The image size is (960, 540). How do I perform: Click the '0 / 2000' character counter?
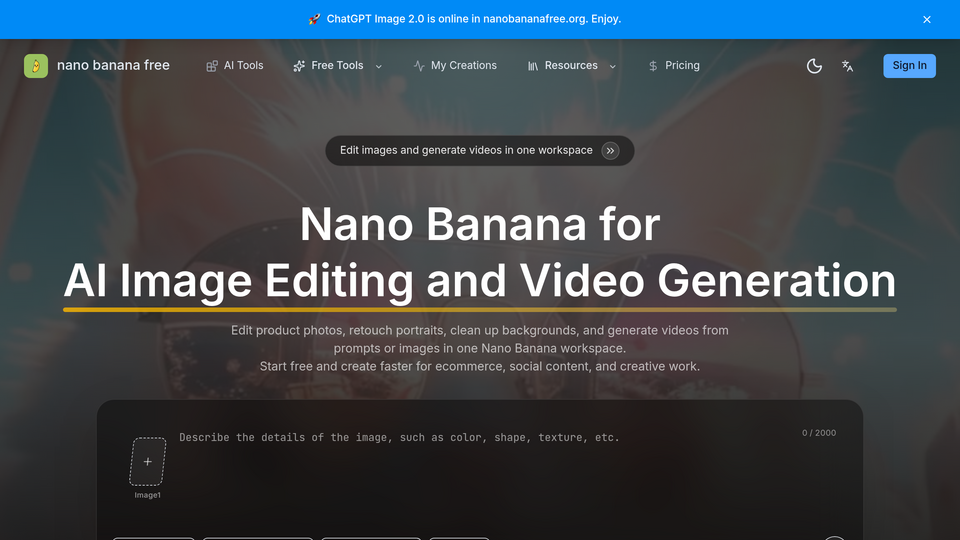pyautogui.click(x=819, y=433)
